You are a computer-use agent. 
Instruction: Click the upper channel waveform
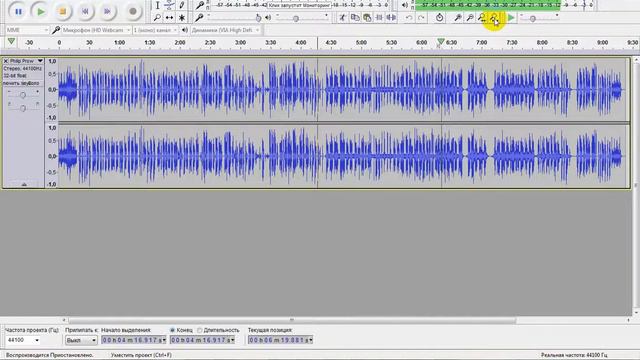pos(341,89)
